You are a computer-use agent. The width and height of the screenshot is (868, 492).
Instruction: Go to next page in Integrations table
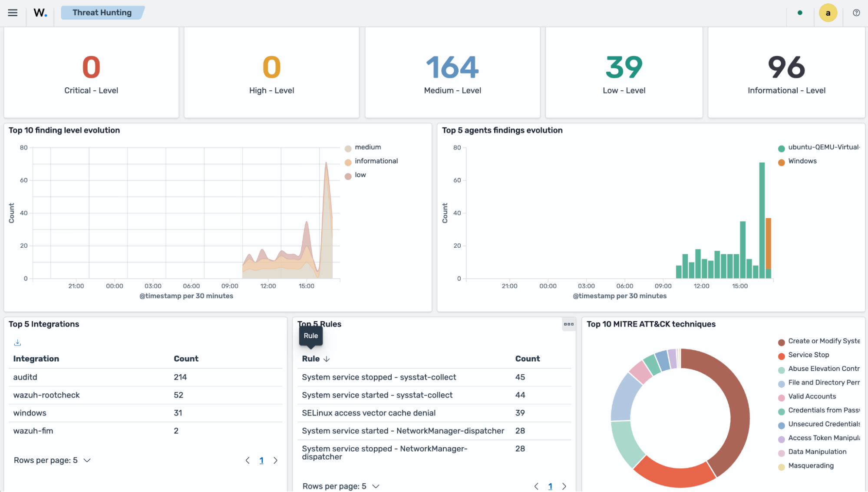pos(275,460)
